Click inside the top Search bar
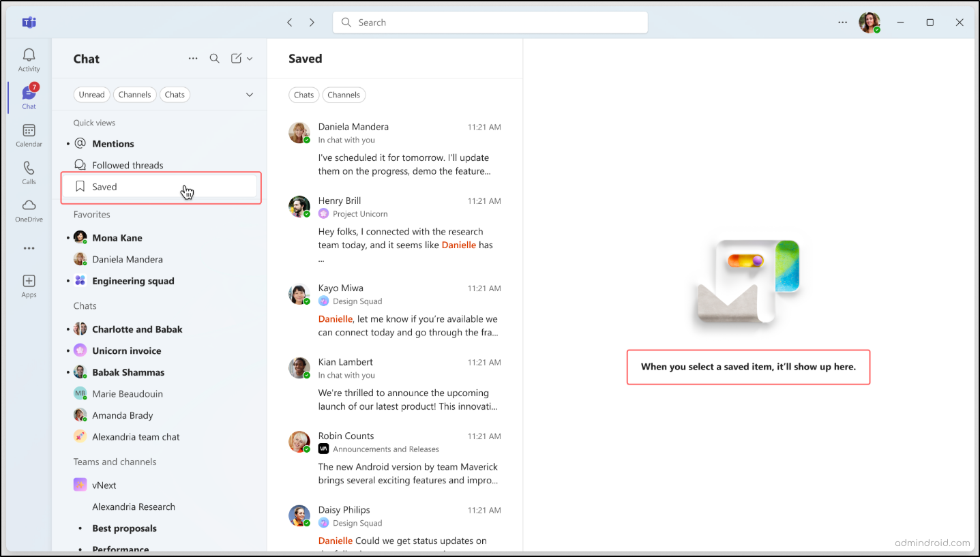 click(490, 22)
